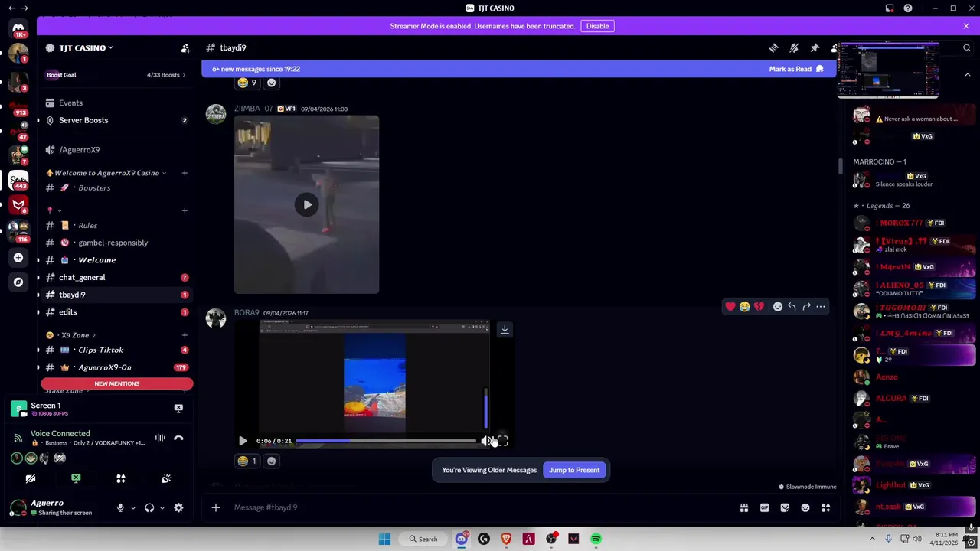Open Spotify from the Windows taskbar
The height and width of the screenshot is (551, 980).
click(x=596, y=539)
